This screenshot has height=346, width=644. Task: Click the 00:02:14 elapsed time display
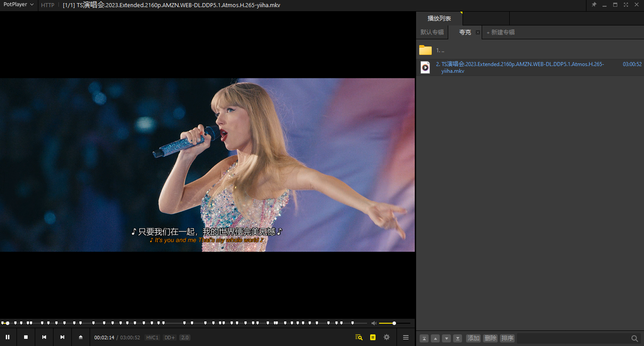click(104, 338)
